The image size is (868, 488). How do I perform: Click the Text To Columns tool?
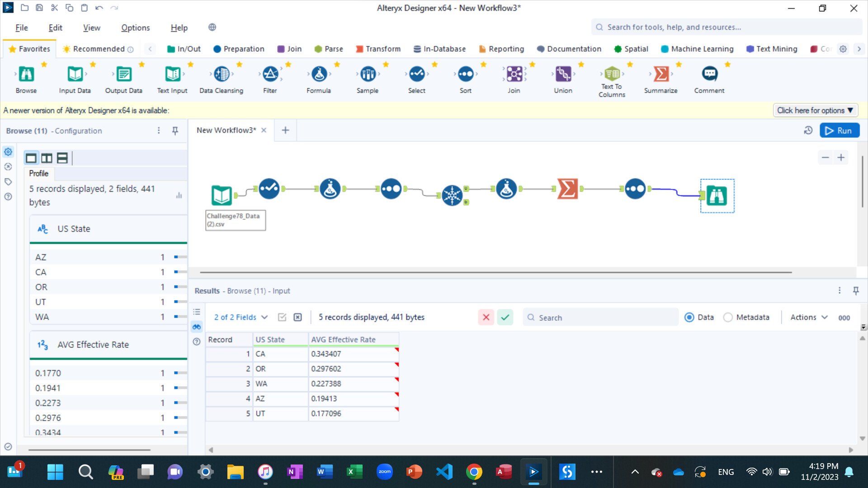612,74
